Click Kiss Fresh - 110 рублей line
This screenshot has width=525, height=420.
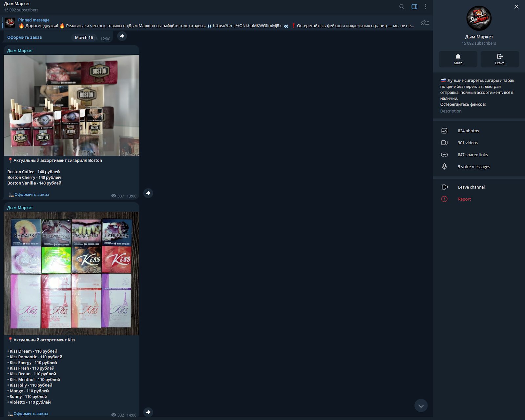[x=31, y=368]
